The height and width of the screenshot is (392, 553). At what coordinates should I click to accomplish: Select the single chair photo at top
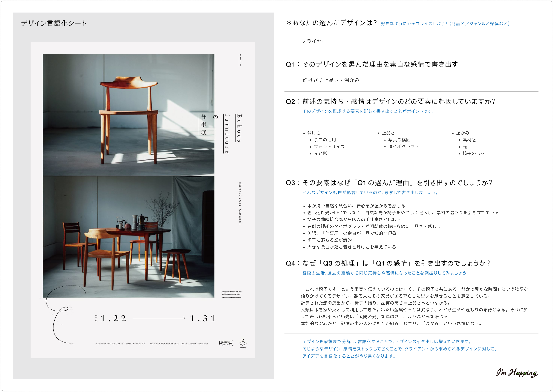tap(129, 115)
